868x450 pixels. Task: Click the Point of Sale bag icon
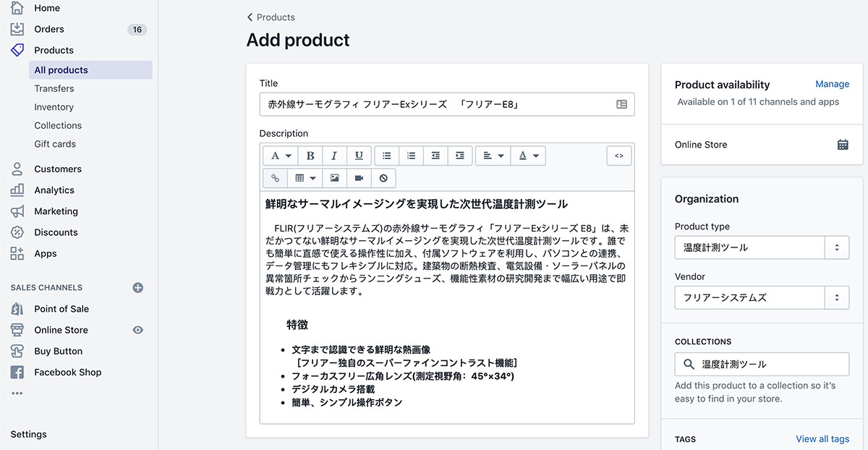click(17, 309)
